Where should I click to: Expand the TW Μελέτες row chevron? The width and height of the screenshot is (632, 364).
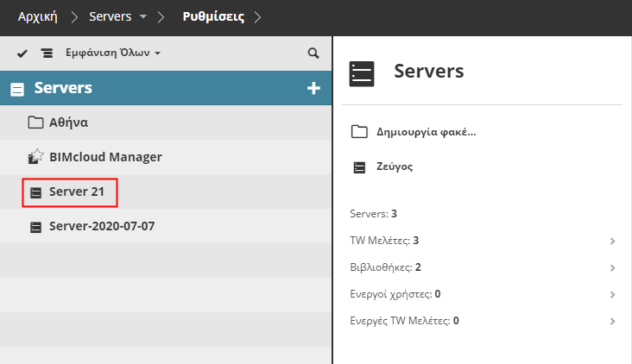click(612, 241)
